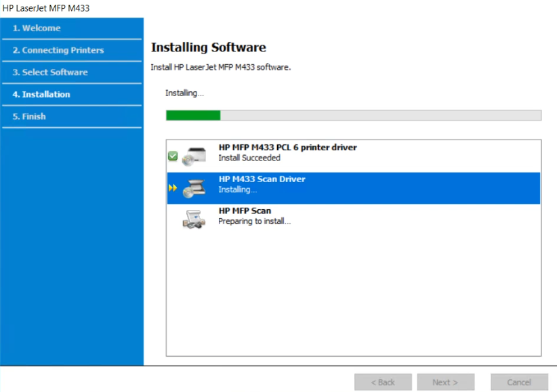Click the Installing Software heading

click(x=209, y=47)
